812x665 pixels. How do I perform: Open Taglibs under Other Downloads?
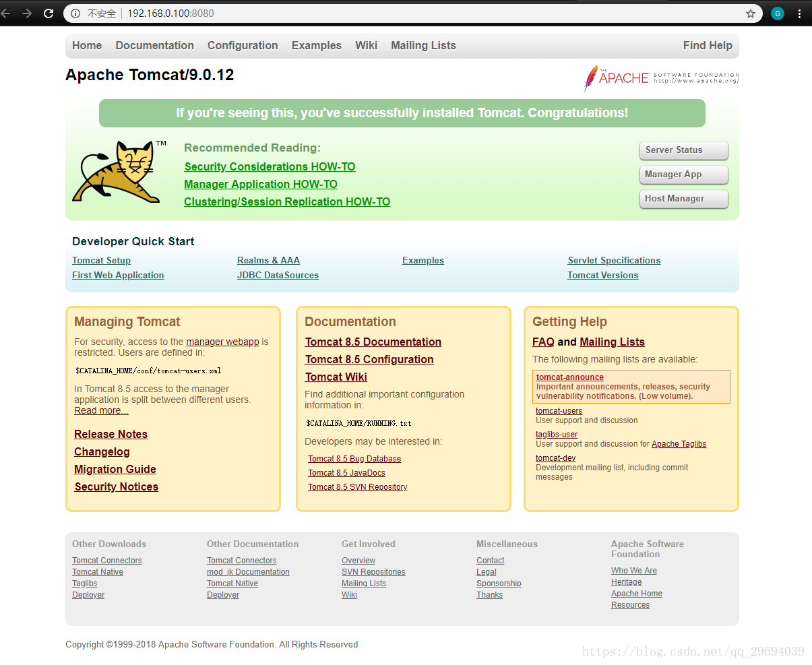tap(84, 583)
